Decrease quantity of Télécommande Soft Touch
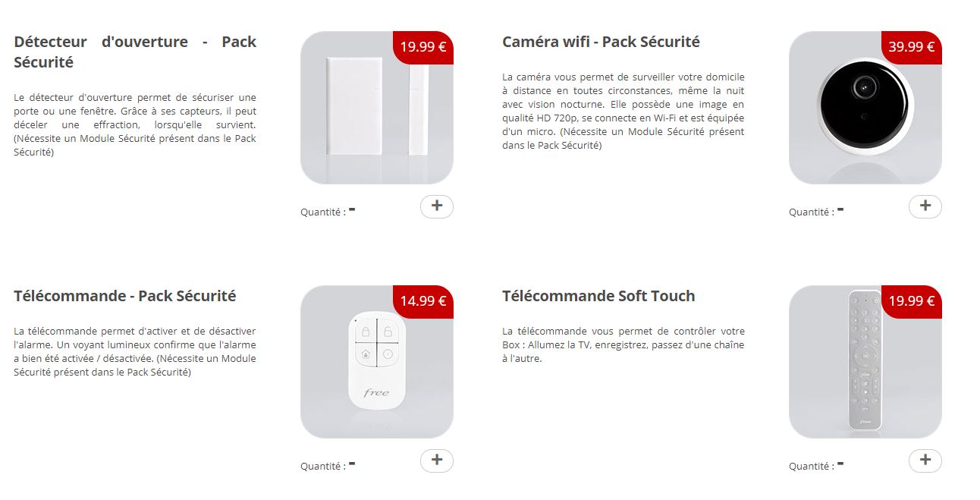The width and height of the screenshot is (980, 500). click(x=840, y=464)
